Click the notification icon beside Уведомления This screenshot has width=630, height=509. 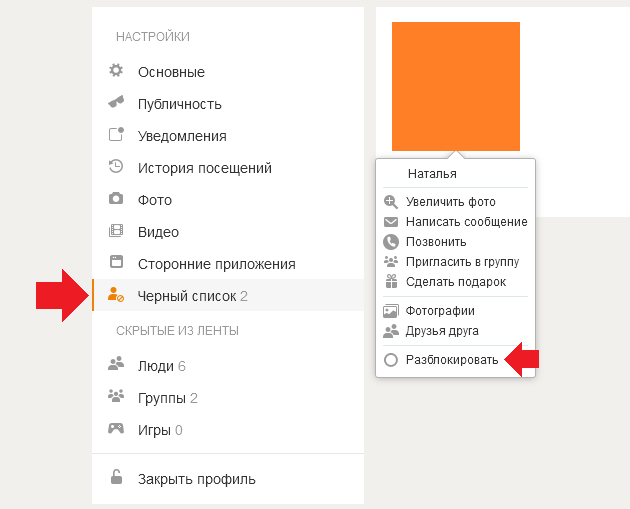[116, 134]
